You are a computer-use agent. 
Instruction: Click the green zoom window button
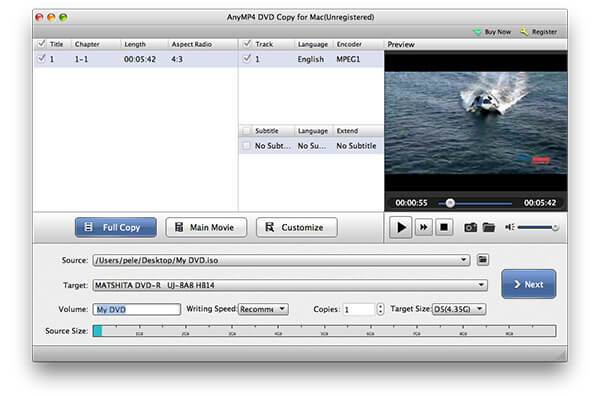pos(63,17)
